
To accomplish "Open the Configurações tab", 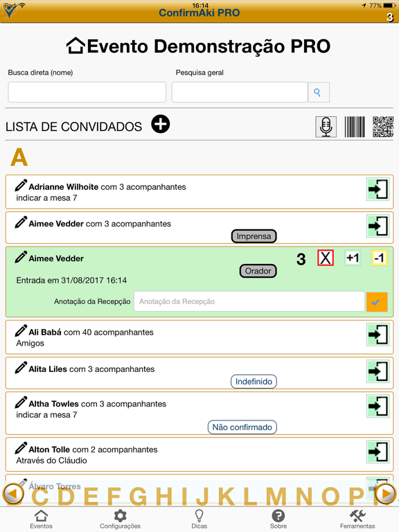I will [120, 520].
